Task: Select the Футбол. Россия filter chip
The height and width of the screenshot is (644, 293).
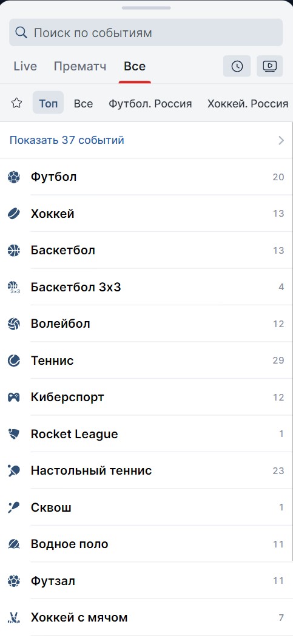Action: point(150,104)
